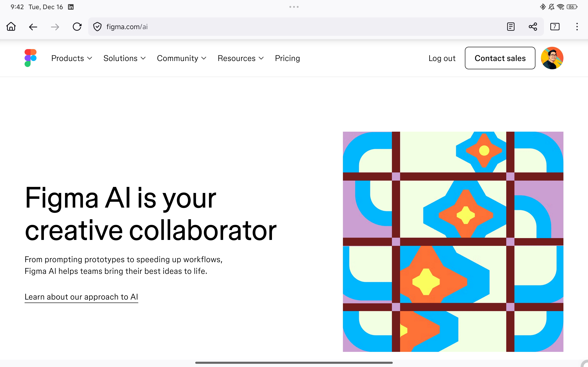588x367 pixels.
Task: Click the browser Home icon
Action: 11,27
